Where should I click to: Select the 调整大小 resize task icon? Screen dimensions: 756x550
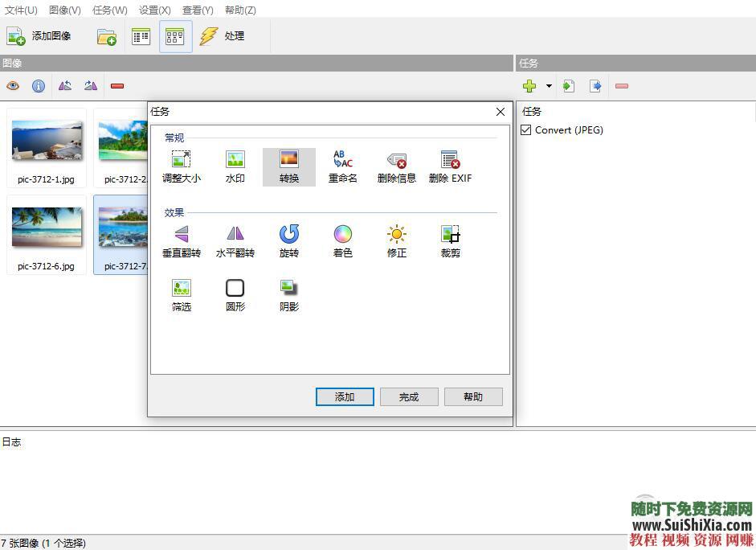[182, 160]
